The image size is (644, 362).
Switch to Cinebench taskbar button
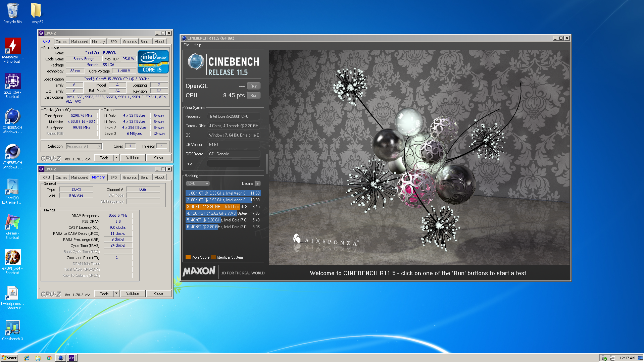click(x=61, y=358)
